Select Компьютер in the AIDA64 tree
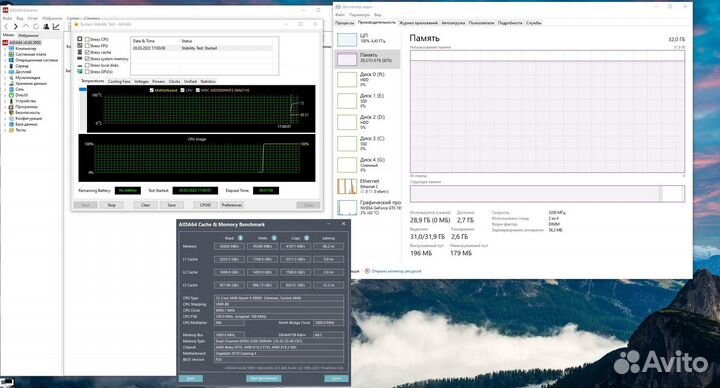Image resolution: width=720 pixels, height=388 pixels. [25, 48]
